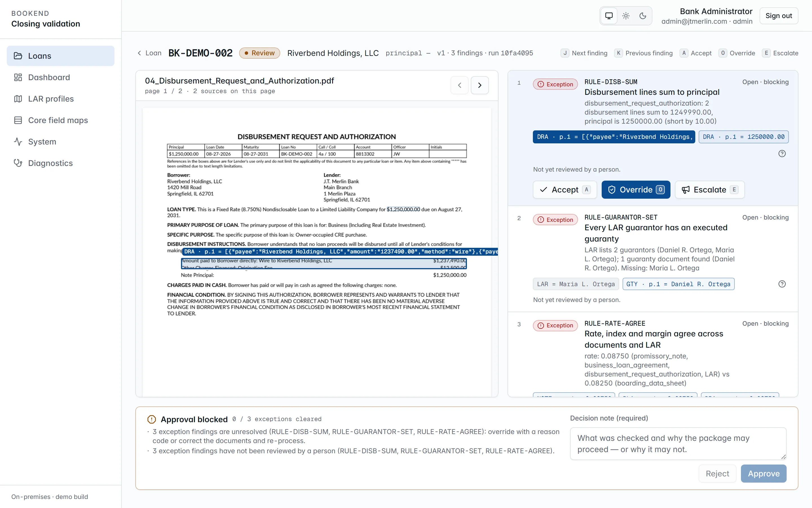Image resolution: width=812 pixels, height=508 pixels.
Task: Open the Loans section in sidebar
Action: point(60,56)
